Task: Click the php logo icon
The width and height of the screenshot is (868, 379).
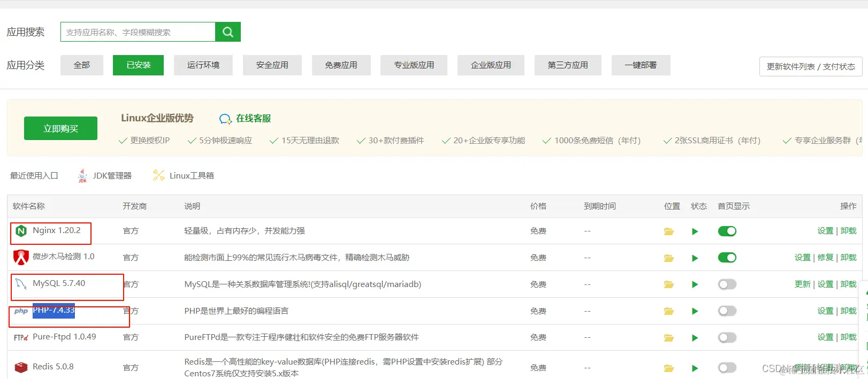Action: (21, 311)
